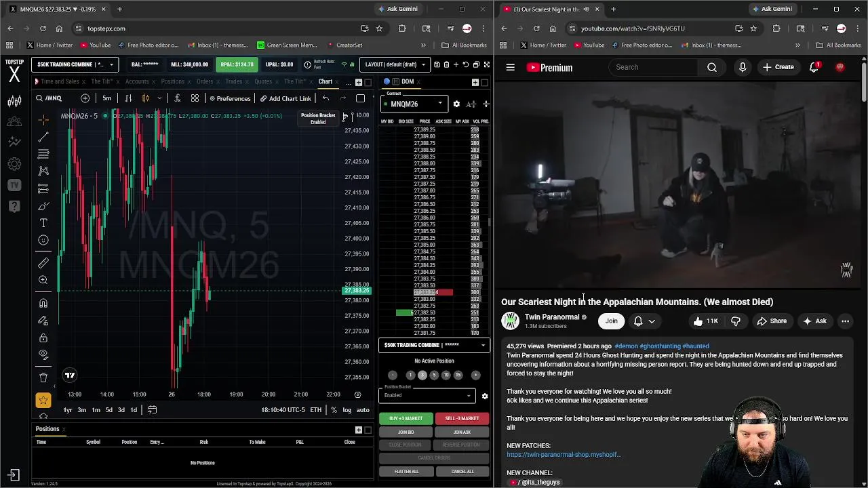
Task: Open the forecasting and measurement tools icon
Action: 43,188
